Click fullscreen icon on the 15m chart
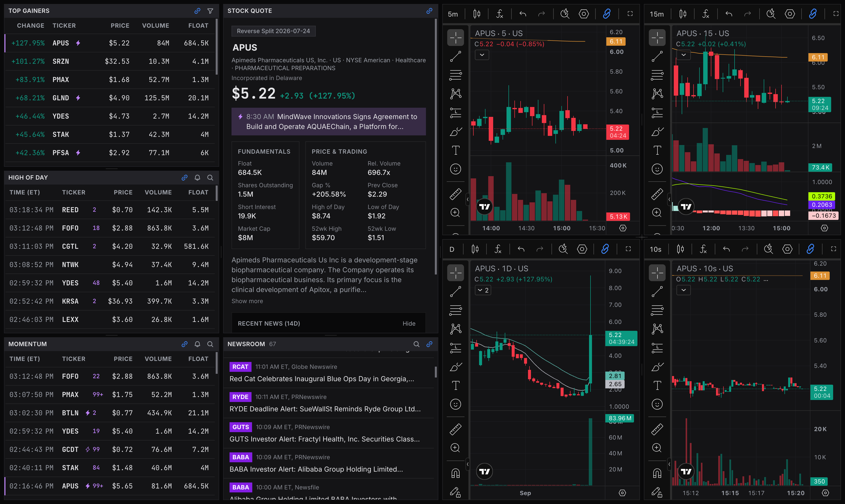Screen dimensions: 845x504 click(836, 14)
